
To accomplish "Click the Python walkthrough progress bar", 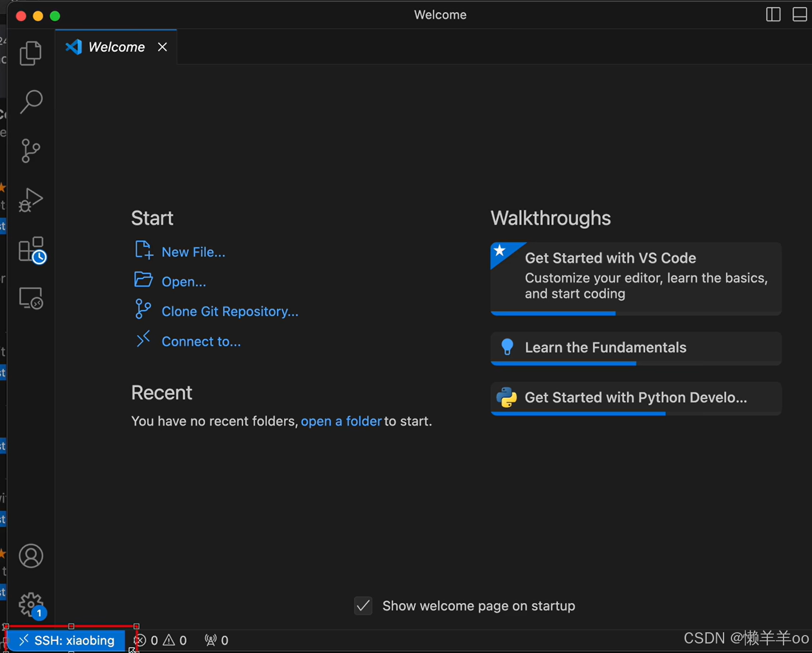I will [x=636, y=414].
